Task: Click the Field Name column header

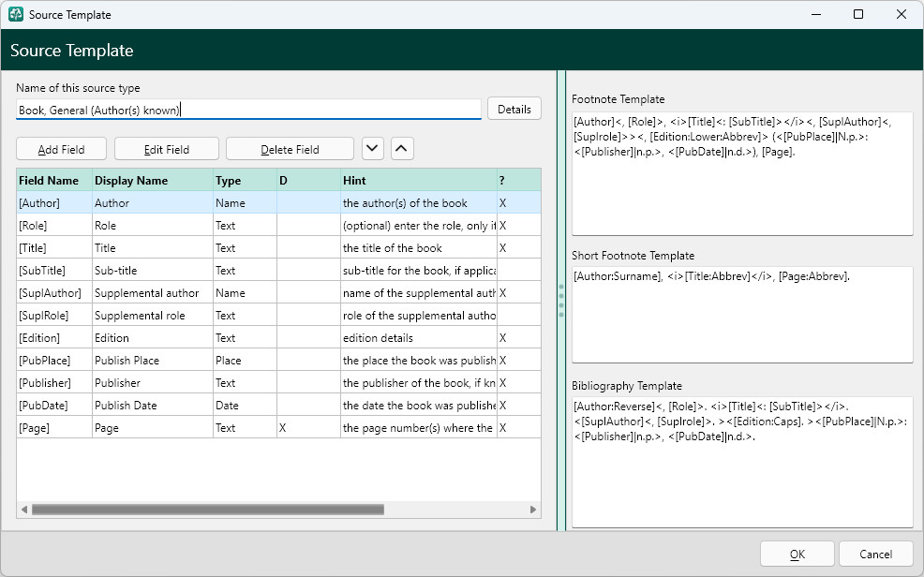Action: [54, 180]
